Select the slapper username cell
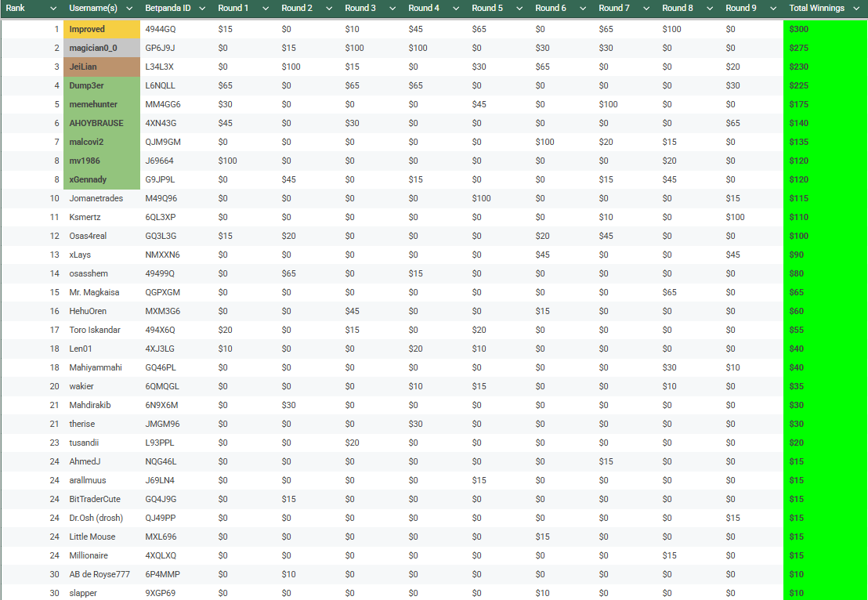The image size is (868, 600). 102,593
